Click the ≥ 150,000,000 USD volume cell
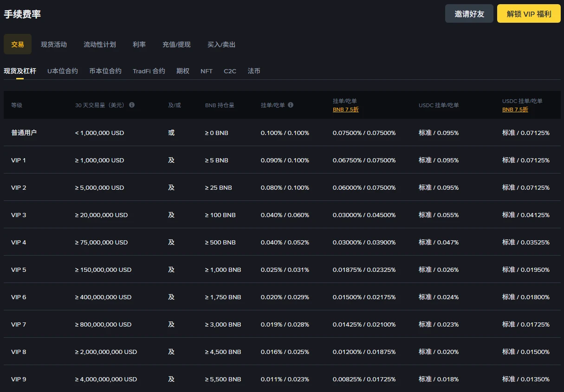Screen dimensions: 564x392 104,270
